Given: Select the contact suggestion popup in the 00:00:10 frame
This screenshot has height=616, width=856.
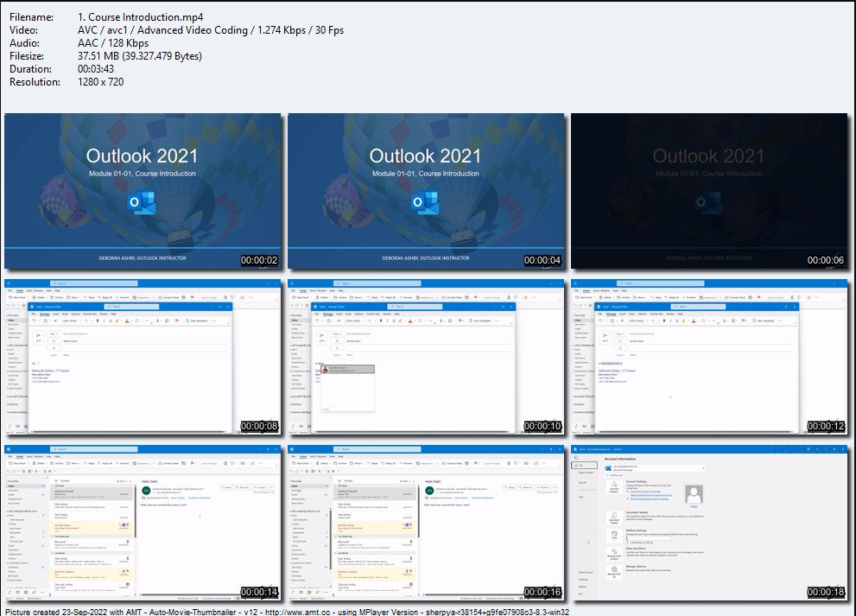Looking at the screenshot, I should click(347, 388).
